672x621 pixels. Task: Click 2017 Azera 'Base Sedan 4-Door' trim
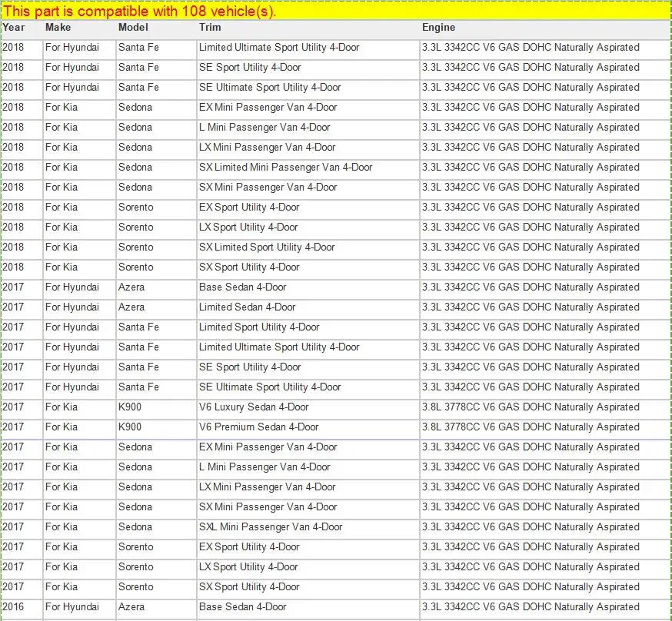(242, 287)
